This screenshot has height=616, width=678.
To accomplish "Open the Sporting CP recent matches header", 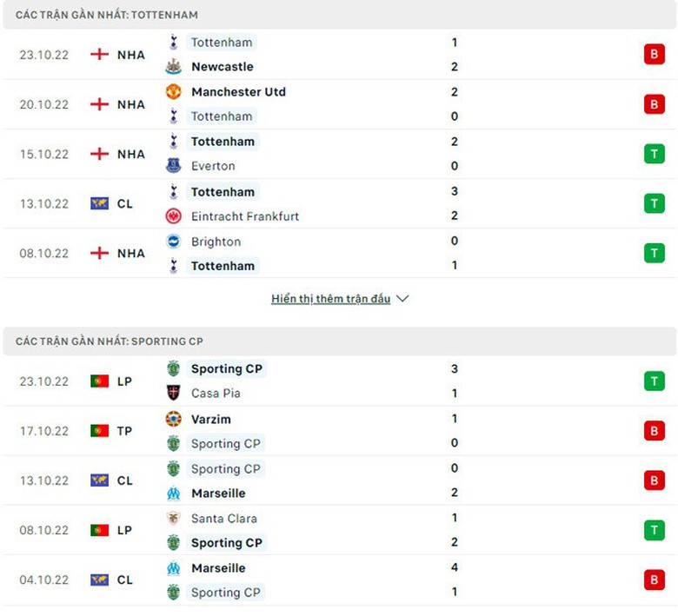I will [110, 341].
